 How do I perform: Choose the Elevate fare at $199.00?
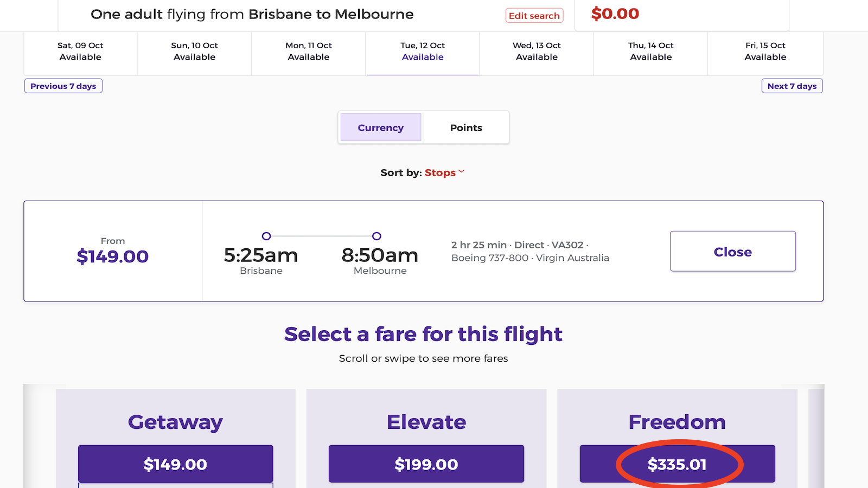[426, 464]
